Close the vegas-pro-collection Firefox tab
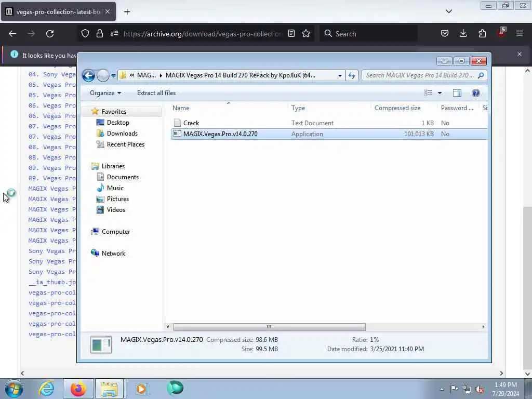The height and width of the screenshot is (399, 532). (107, 11)
